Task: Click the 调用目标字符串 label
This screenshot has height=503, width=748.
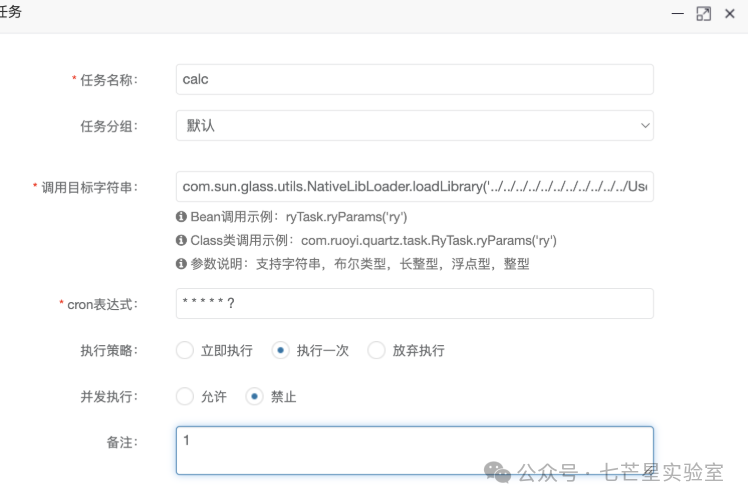Action: 89,188
